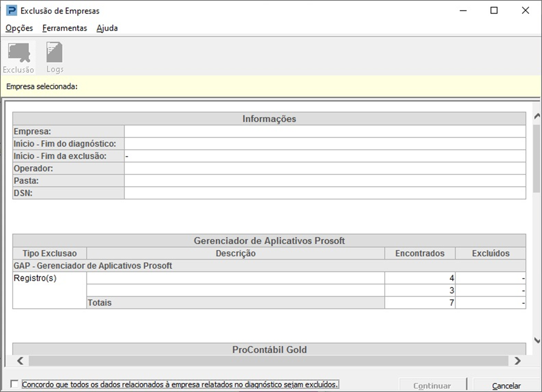Tick the 'Concordo que todos os dados' checkbox
Viewport: 542px width, 392px height.
point(14,385)
